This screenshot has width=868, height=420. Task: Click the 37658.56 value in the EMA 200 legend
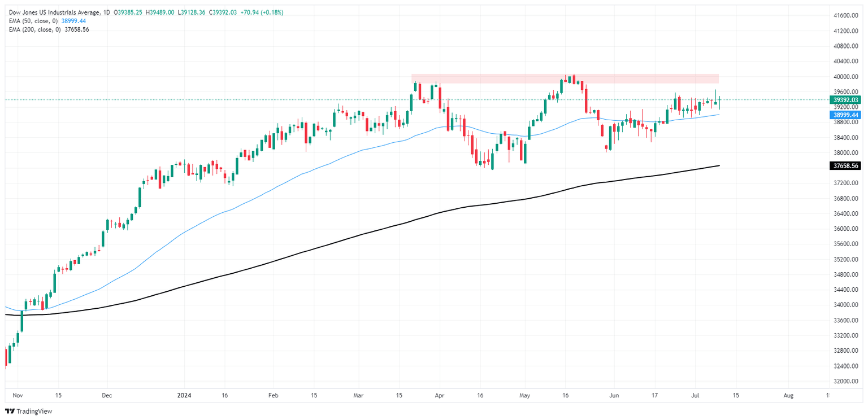76,29
